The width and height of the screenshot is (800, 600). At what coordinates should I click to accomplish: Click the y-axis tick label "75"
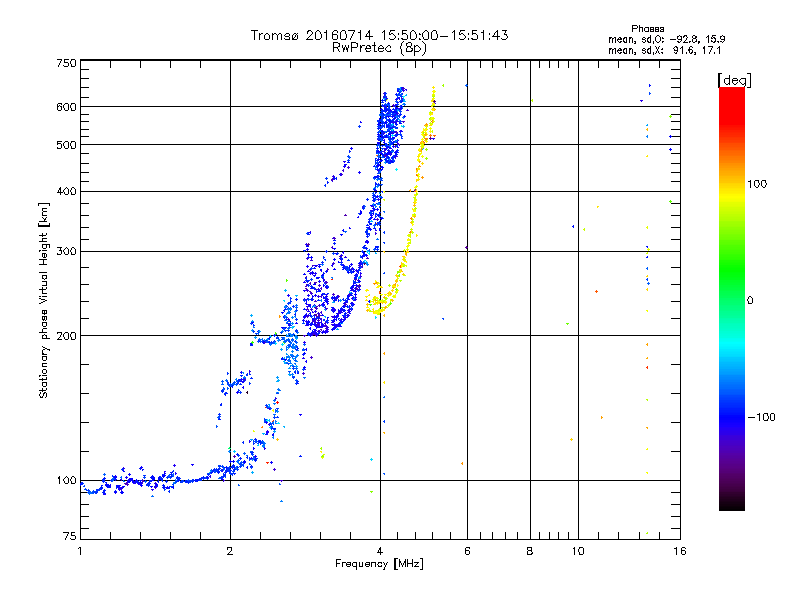click(x=70, y=536)
